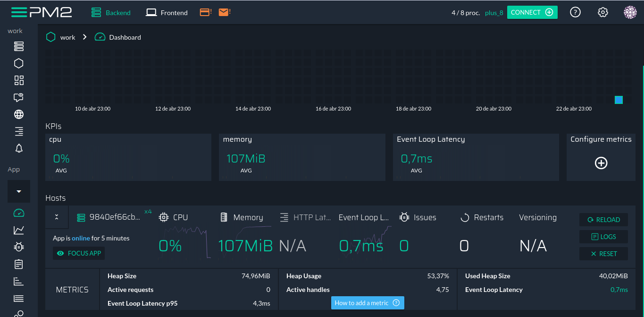The width and height of the screenshot is (644, 317).
Task: Open the Event Loop Latency KPI card
Action: [476, 157]
